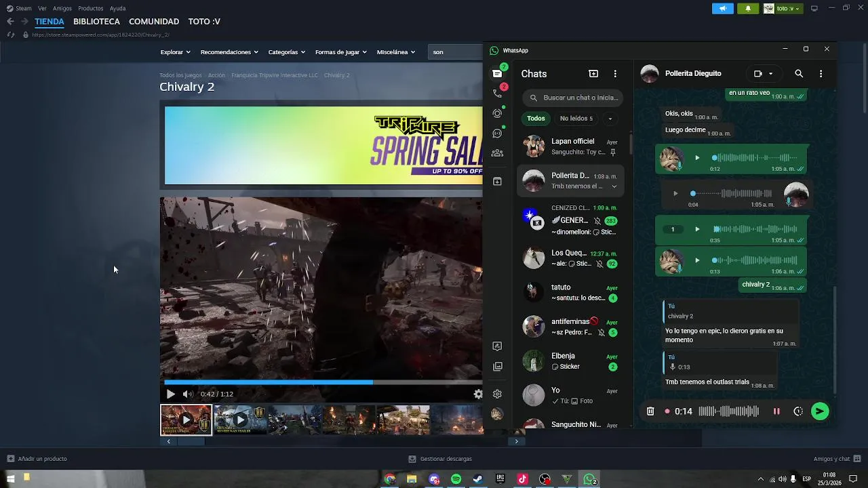Show hidden icons in system tray
The image size is (868, 488).
point(760,479)
